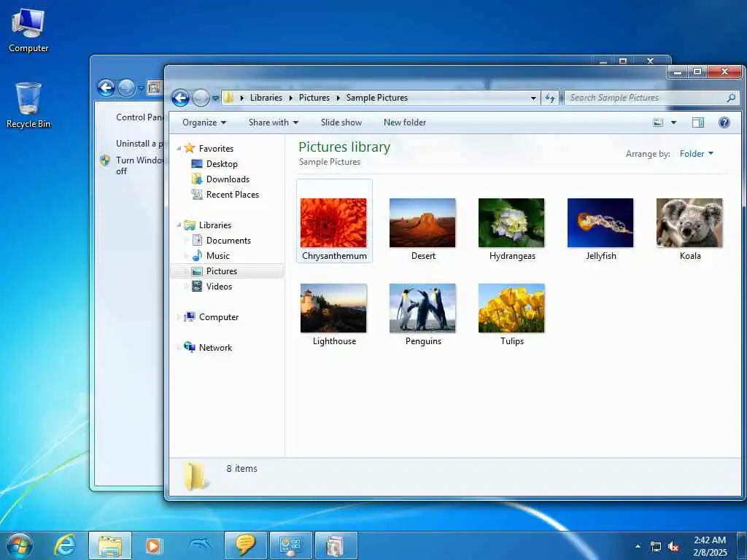Click the Libraries icon in navigation pane

(190, 225)
